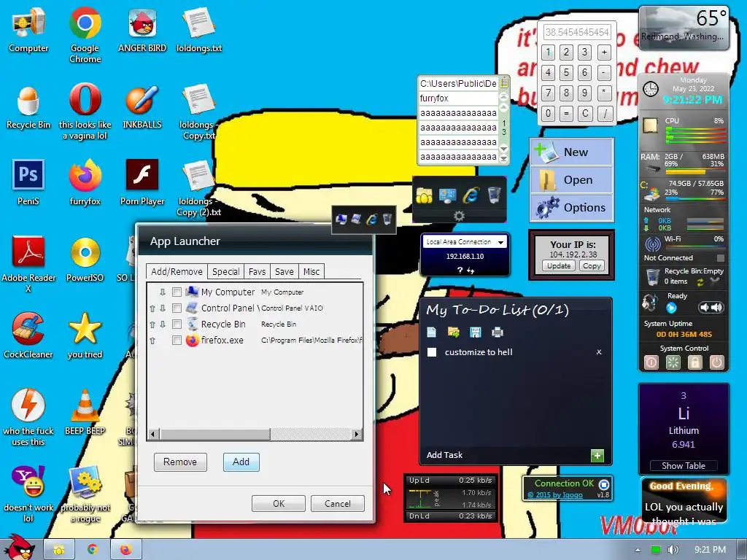The height and width of the screenshot is (560, 747).
Task: Open Internet Explorer from large launcher dock
Action: coord(471,195)
